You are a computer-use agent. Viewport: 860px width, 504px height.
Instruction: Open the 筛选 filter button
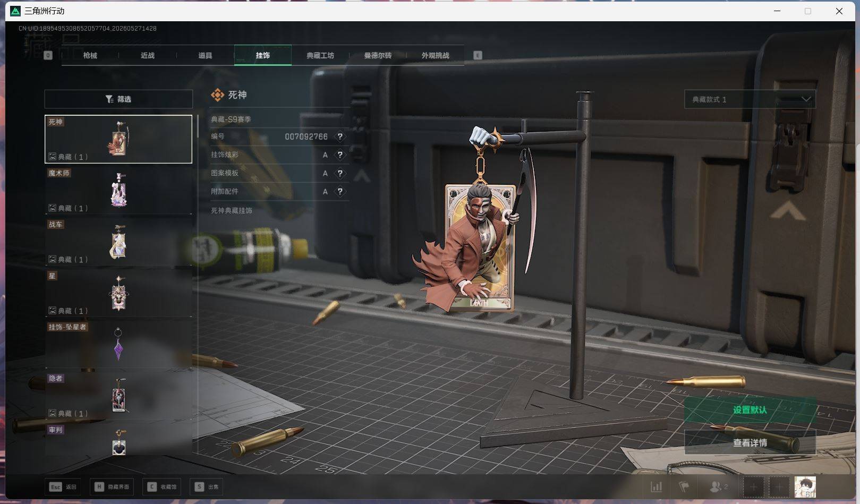click(118, 99)
